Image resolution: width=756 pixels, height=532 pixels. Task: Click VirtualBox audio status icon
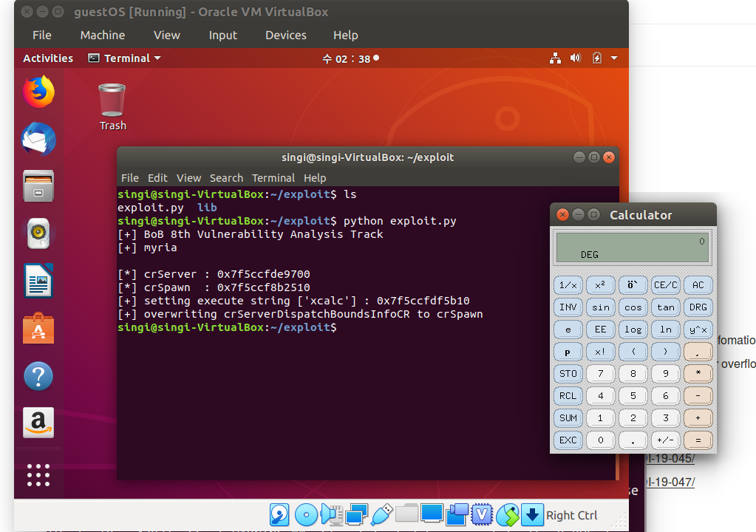tap(332, 515)
